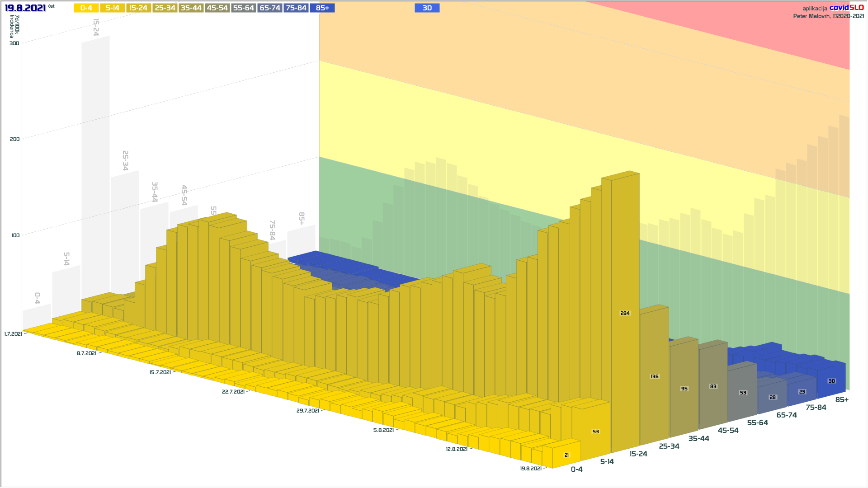This screenshot has width=868, height=488.
Task: Toggle the 15-24 age group button
Action: pyautogui.click(x=138, y=8)
